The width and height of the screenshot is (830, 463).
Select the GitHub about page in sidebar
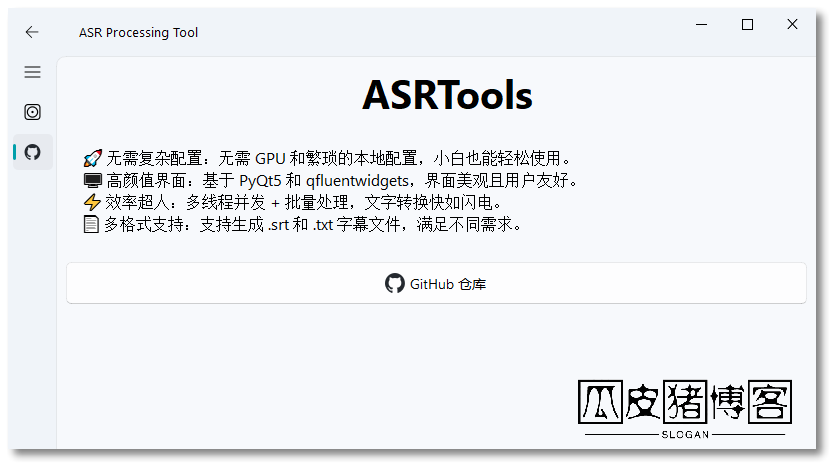tap(32, 152)
